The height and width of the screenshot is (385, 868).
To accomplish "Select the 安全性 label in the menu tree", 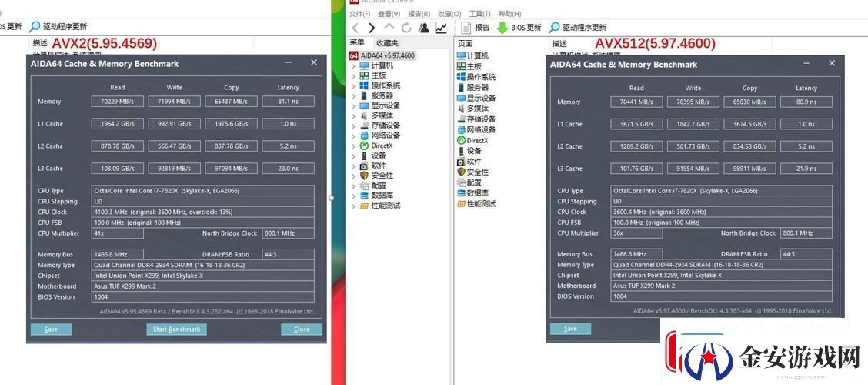I will tap(382, 176).
